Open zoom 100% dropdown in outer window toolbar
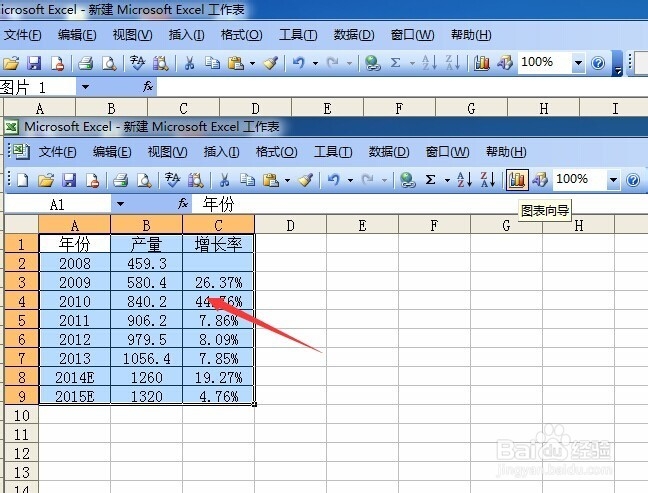The height and width of the screenshot is (493, 648). [579, 63]
